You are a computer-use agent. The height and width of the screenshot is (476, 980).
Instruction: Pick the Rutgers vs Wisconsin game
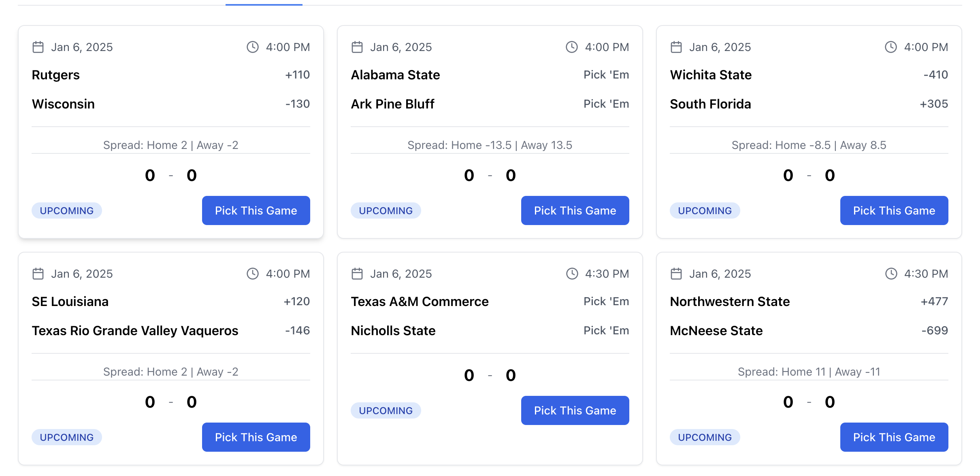[x=256, y=210]
